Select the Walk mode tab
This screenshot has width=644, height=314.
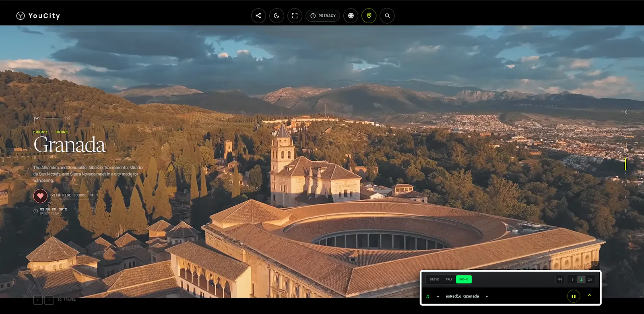pyautogui.click(x=449, y=279)
